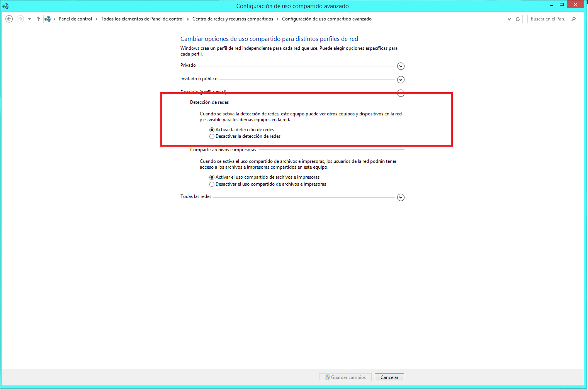Refresh the address bar view
The width and height of the screenshot is (588, 389).
[x=518, y=19]
